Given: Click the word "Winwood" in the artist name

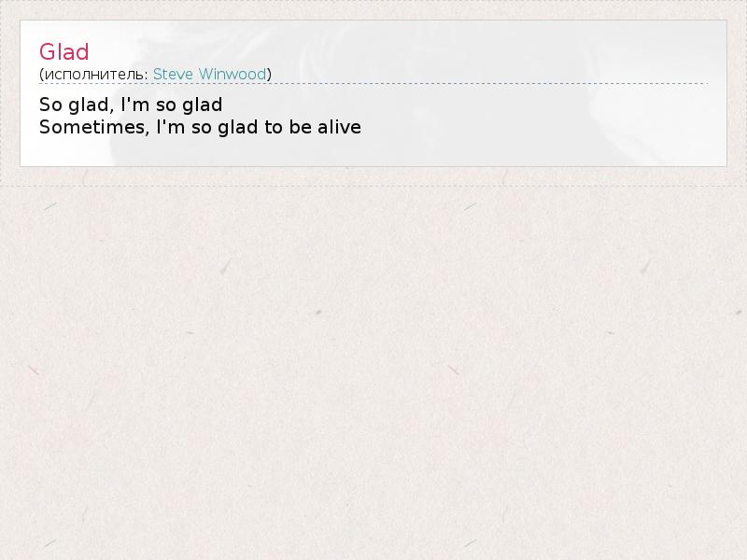Looking at the screenshot, I should click(232, 75).
